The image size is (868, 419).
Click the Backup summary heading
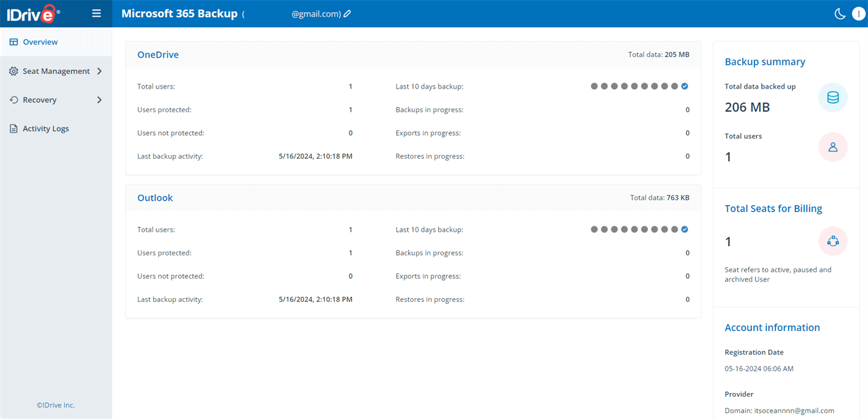coord(765,62)
